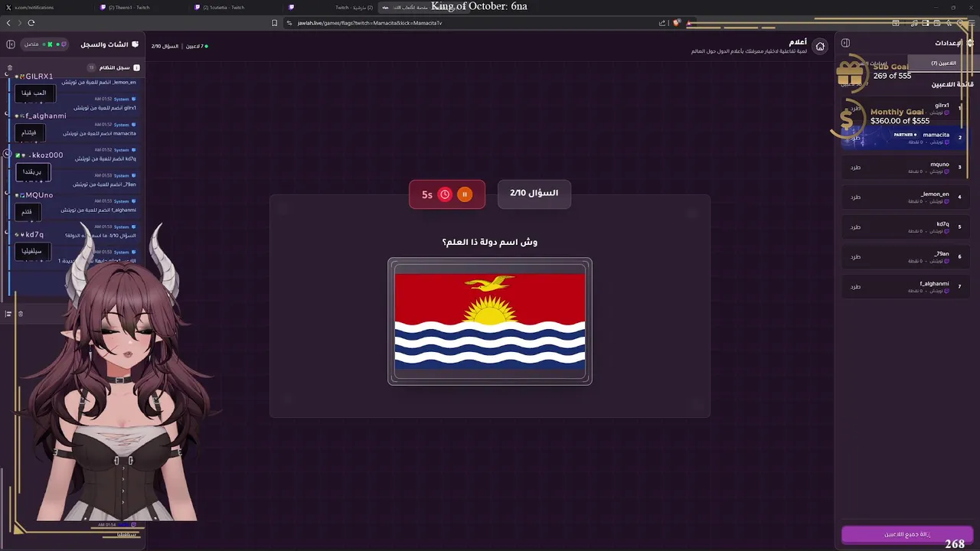Open site settings icon left of URL
The height and width of the screenshot is (551, 980).
289,23
